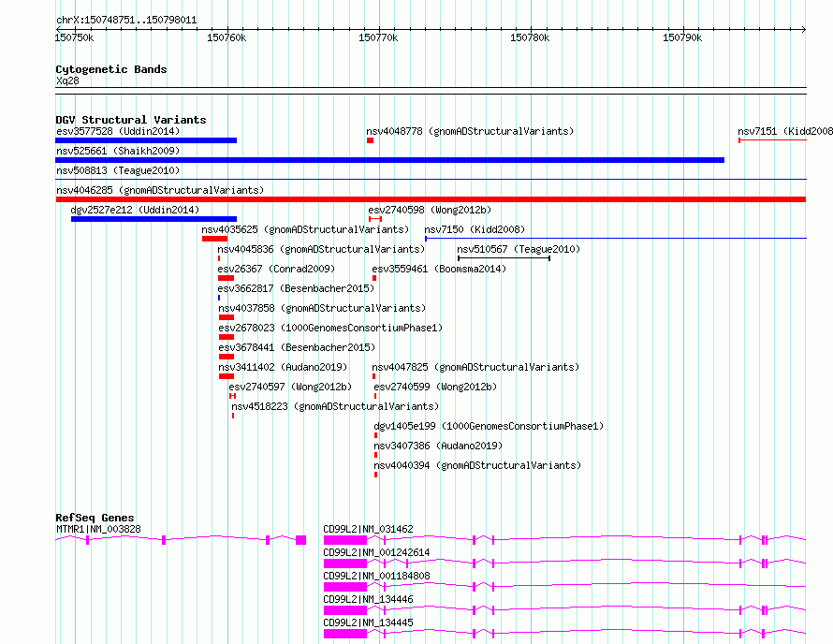Open CD99L2|NM_134446 transcript label
Viewport: 833px width, 644px height.
368,599
